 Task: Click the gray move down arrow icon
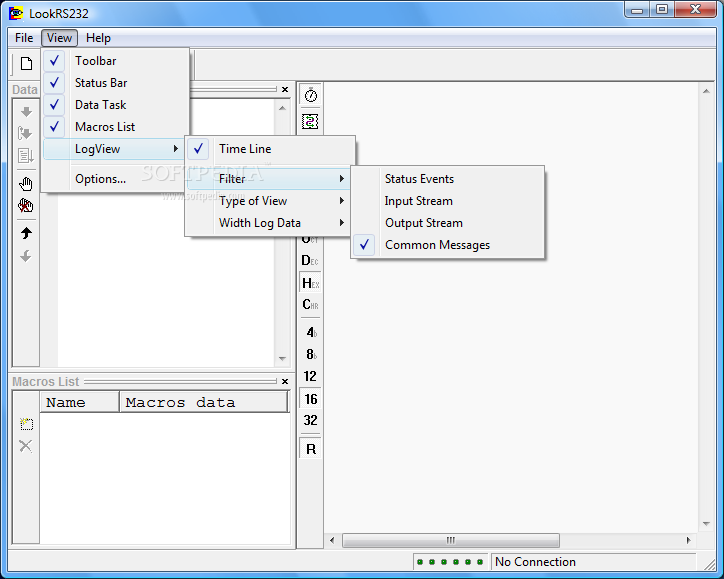click(26, 256)
